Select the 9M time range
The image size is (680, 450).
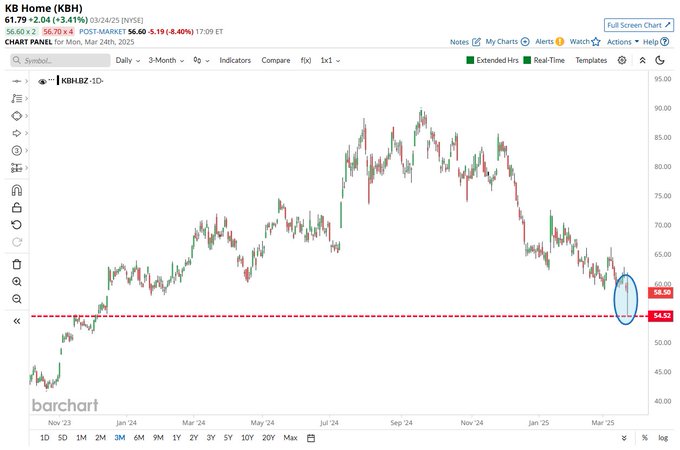point(158,438)
